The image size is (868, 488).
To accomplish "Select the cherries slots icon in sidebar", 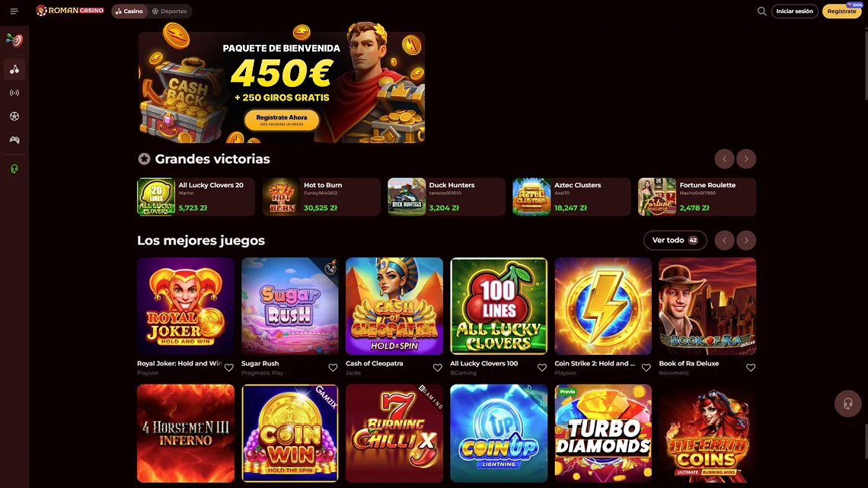I will [x=14, y=69].
